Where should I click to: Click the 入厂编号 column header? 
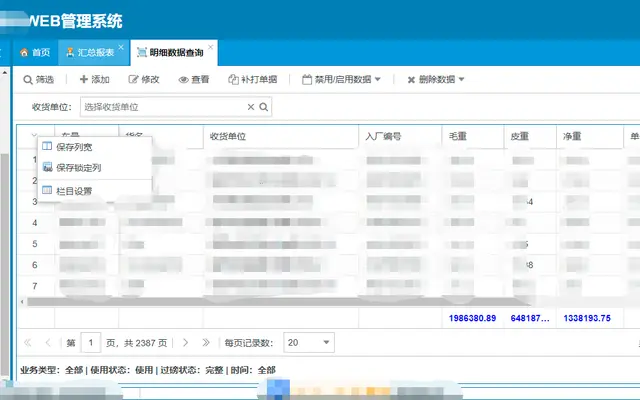tap(400, 136)
